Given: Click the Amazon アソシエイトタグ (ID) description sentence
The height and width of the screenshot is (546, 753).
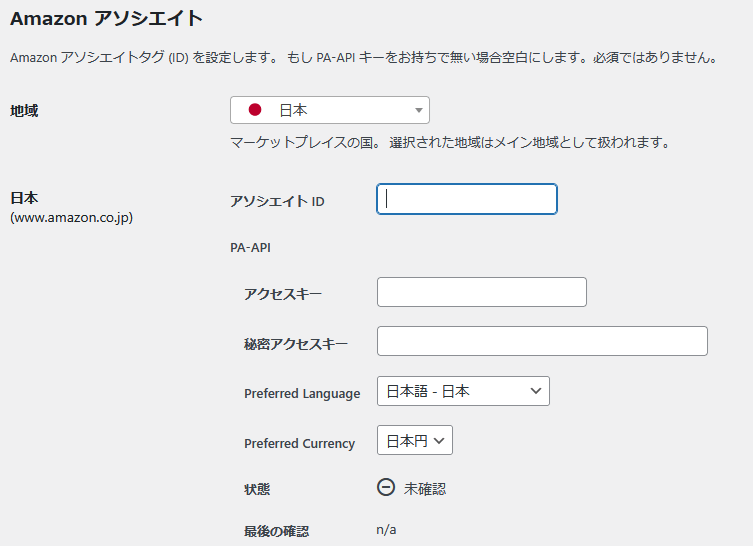Looking at the screenshot, I should [364, 58].
